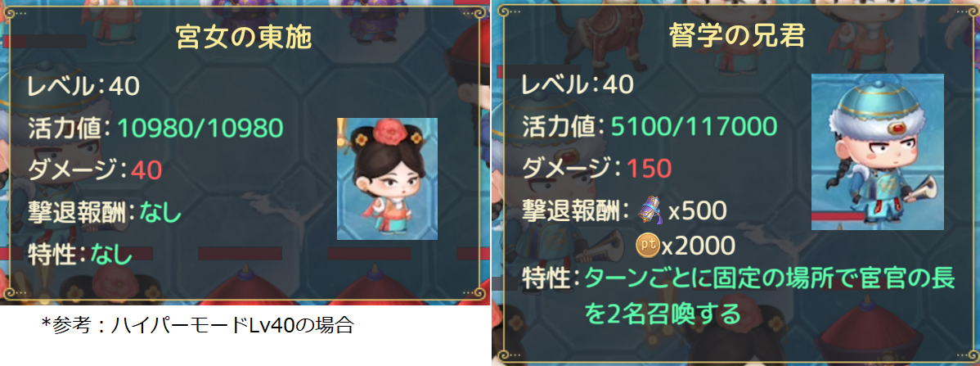Click the right panel's レベル:40 label
The width and height of the screenshot is (980, 366).
(x=578, y=84)
